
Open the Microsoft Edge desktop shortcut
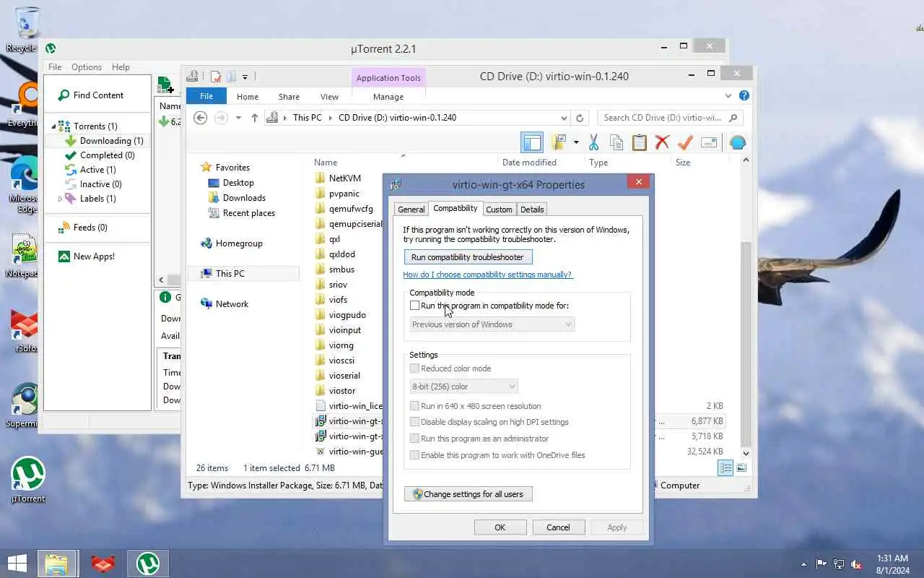tap(26, 186)
